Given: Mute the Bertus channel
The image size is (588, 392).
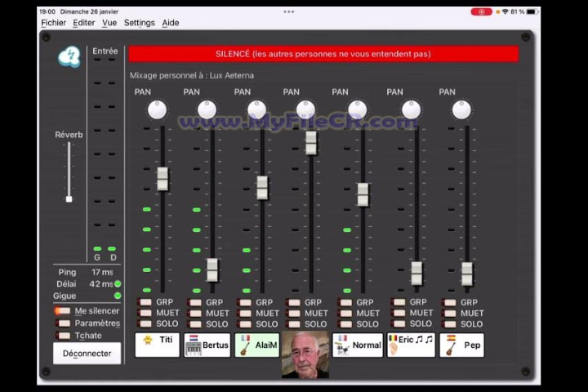Looking at the screenshot, I should 194,314.
